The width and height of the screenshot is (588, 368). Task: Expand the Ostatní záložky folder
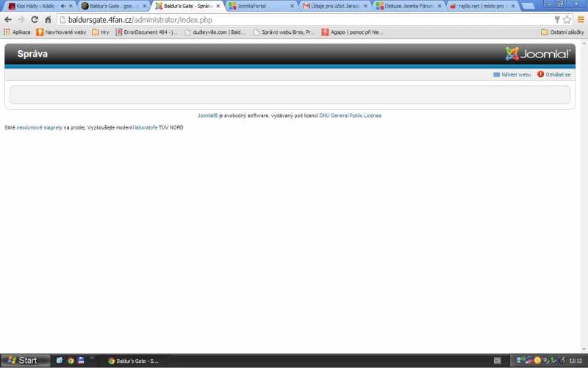(562, 32)
